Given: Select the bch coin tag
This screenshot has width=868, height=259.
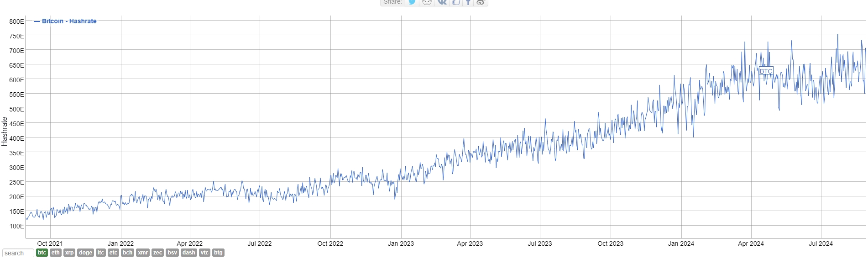Looking at the screenshot, I should (127, 253).
